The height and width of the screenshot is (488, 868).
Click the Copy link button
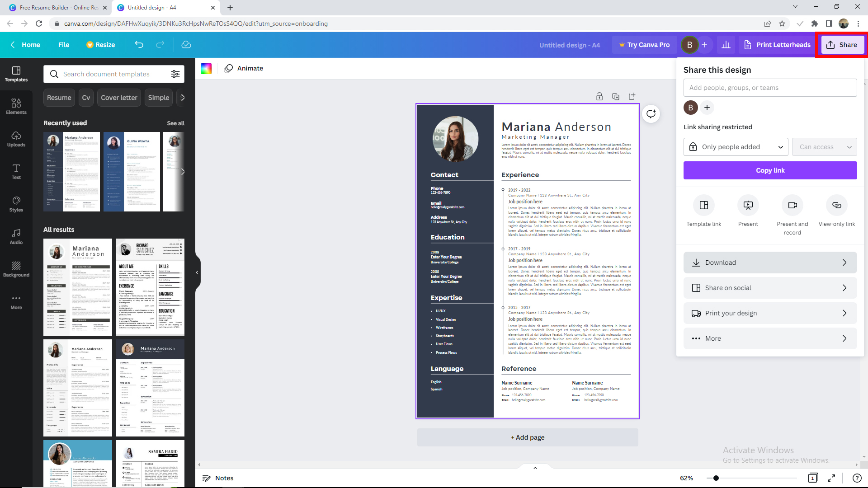point(770,170)
